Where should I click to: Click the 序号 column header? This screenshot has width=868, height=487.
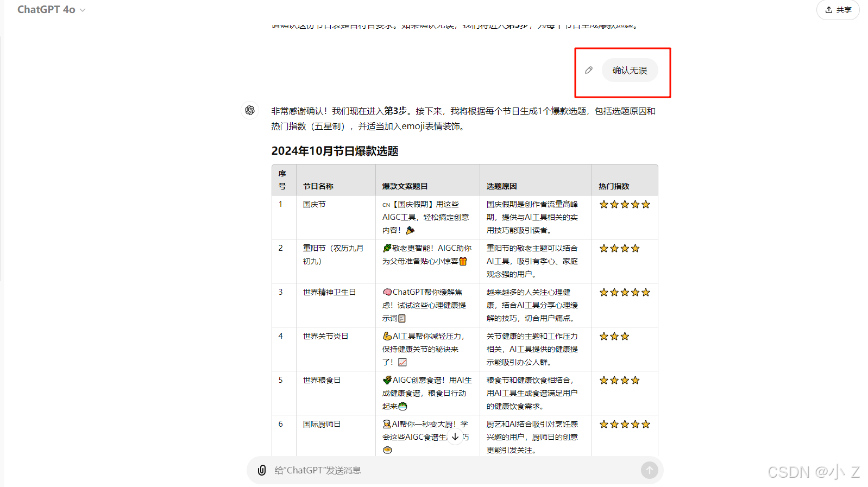[284, 180]
